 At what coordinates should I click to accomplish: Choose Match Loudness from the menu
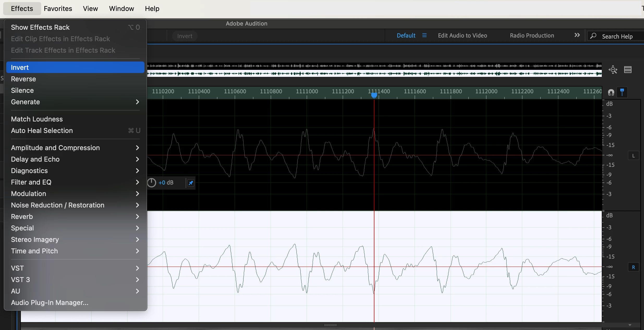point(37,119)
